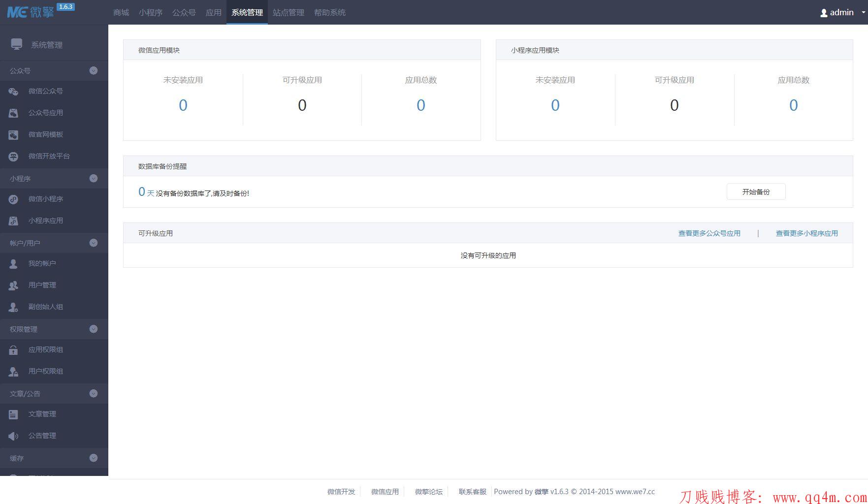Click the 公众号应用 sidebar icon
This screenshot has height=504, width=868.
point(13,113)
